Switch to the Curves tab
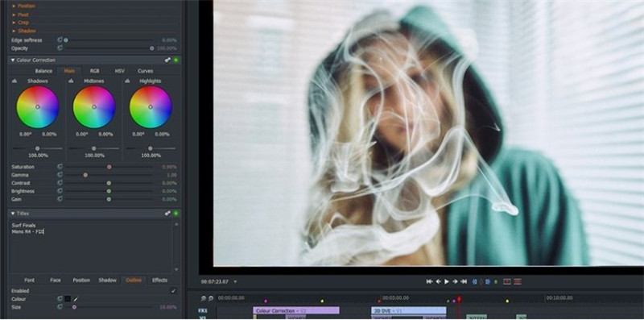Screen dimensions: 644x320 146,71
